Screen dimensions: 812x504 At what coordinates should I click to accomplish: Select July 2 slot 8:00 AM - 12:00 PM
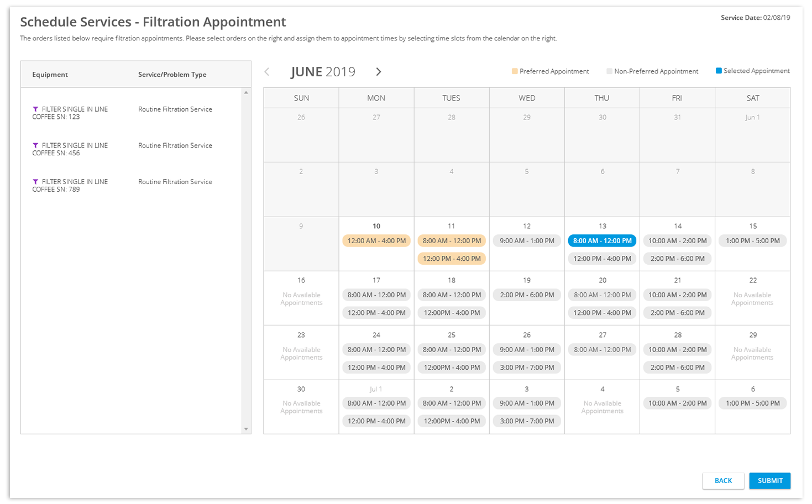452,403
